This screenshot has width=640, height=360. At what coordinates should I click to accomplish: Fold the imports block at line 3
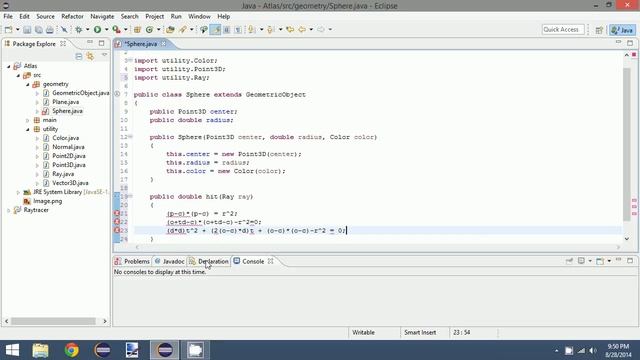coord(131,60)
